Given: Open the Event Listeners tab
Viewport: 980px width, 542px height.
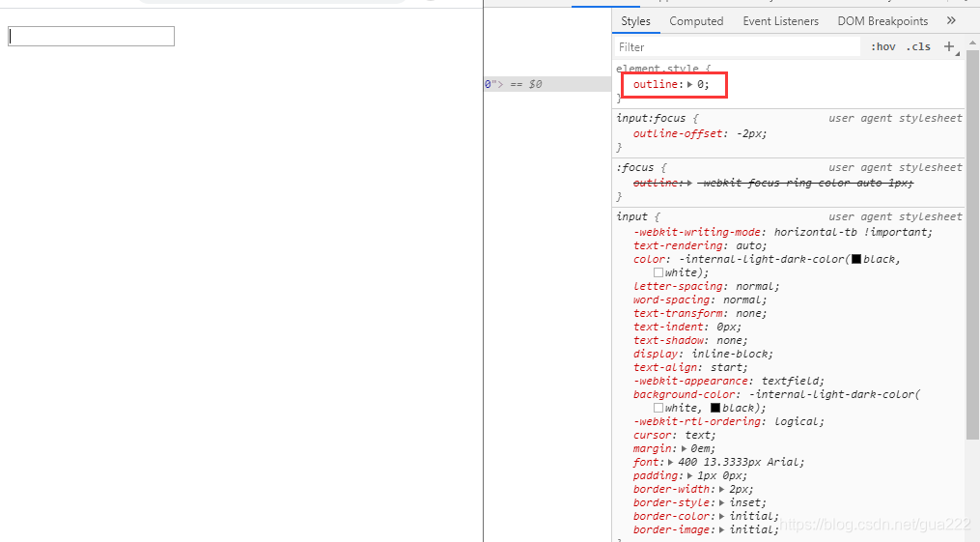Looking at the screenshot, I should pyautogui.click(x=781, y=21).
